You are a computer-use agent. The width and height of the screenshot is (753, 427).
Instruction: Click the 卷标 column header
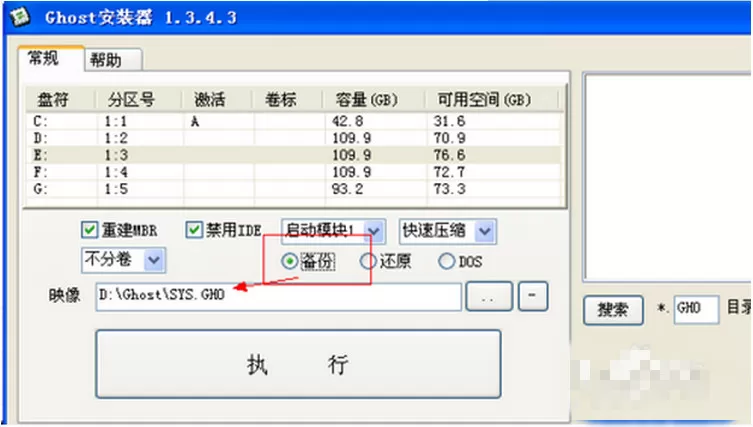287,100
